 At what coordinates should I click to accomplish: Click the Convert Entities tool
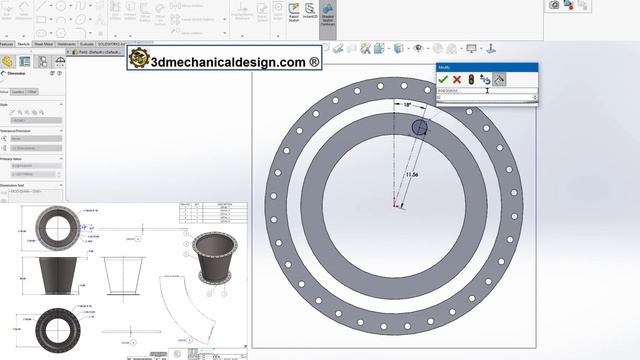click(x=130, y=11)
